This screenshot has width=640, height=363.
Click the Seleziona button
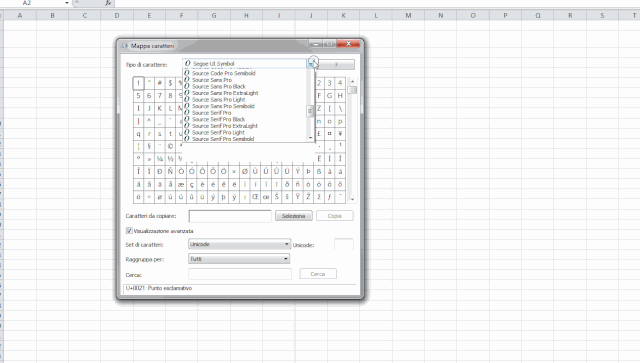293,216
